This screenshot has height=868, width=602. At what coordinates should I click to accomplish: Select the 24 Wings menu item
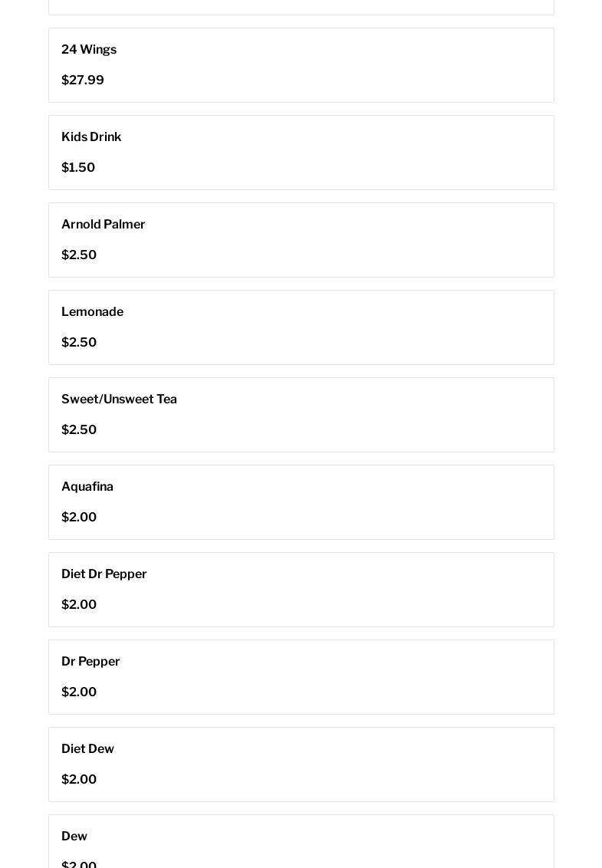coord(89,50)
